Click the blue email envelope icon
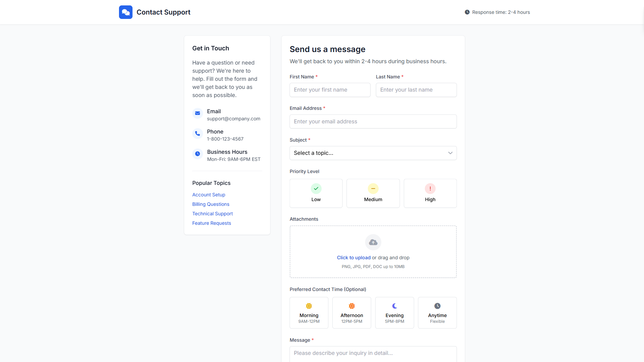This screenshot has height=362, width=644. tap(197, 113)
